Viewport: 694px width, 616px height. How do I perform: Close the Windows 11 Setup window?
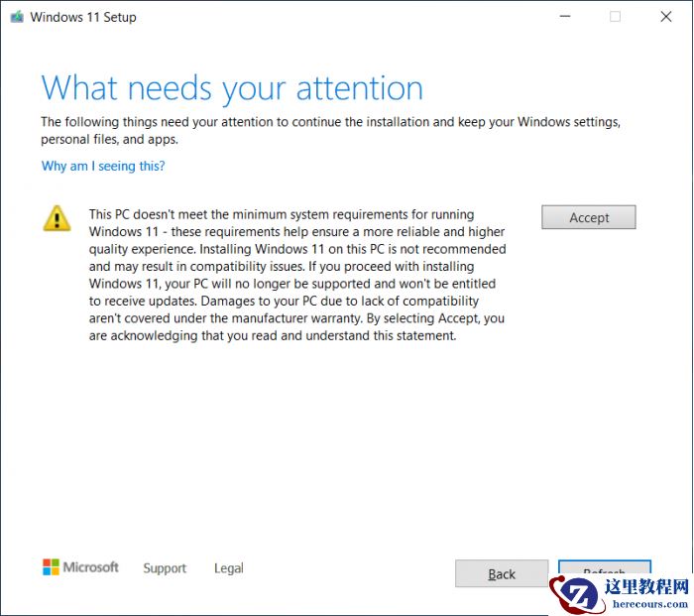[666, 17]
